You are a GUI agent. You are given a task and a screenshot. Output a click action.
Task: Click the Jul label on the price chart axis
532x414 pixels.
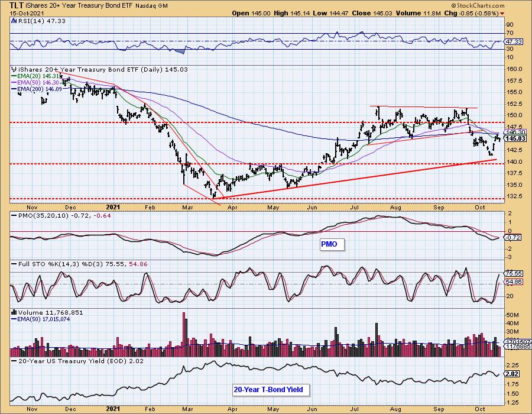355,207
